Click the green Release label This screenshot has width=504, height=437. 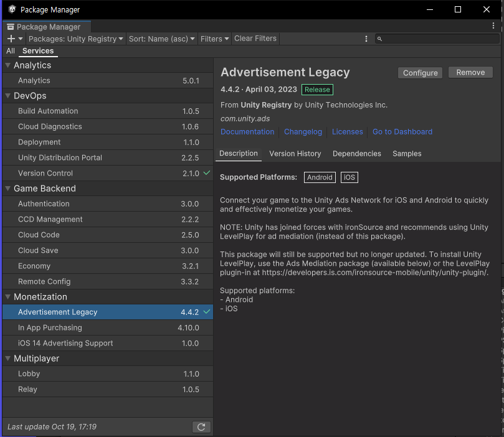[317, 90]
